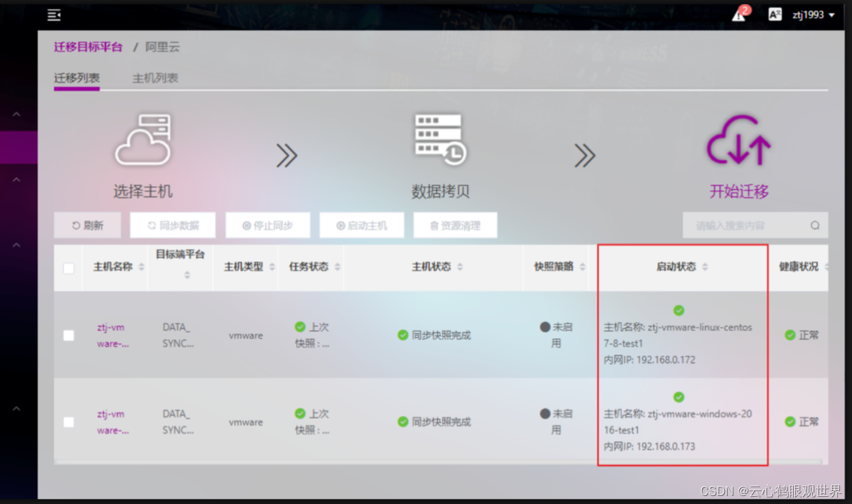Sort by 快照策略 column
The image size is (852, 504).
pyautogui.click(x=582, y=267)
